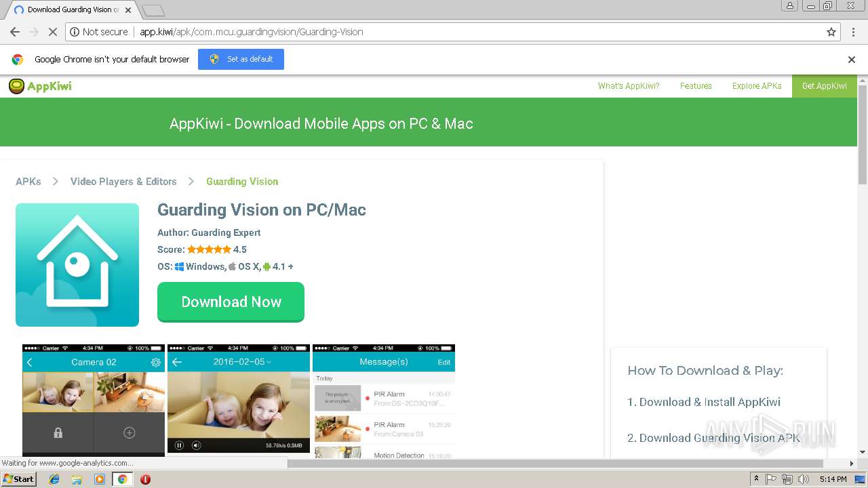Open the 2016-02-05 playback screenshot
This screenshot has height=488, width=868.
coord(239,400)
